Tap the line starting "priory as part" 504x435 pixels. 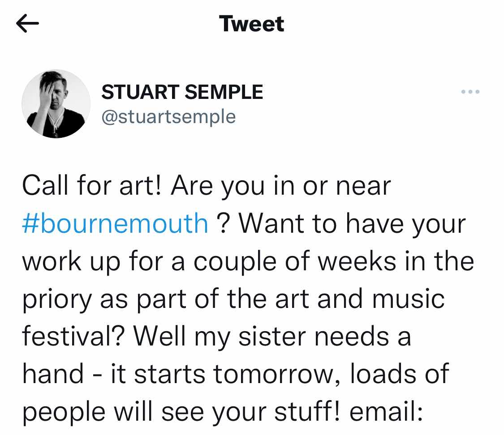pos(233,299)
